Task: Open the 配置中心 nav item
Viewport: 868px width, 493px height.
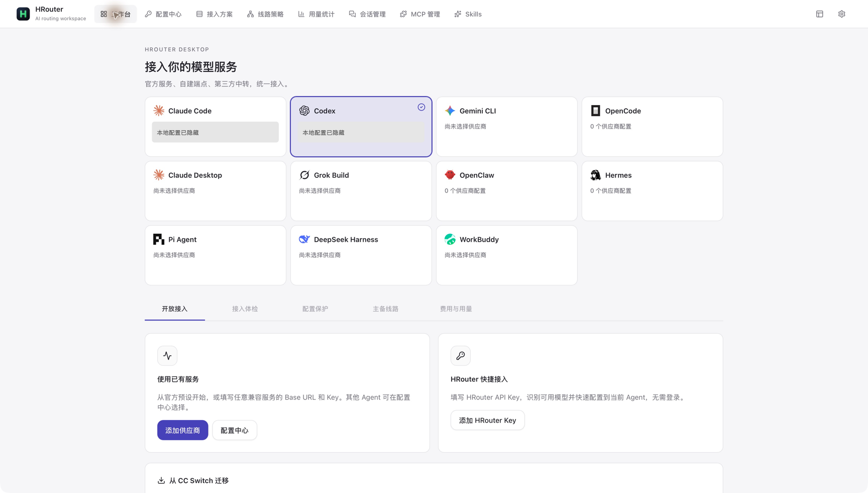Action: tap(163, 14)
